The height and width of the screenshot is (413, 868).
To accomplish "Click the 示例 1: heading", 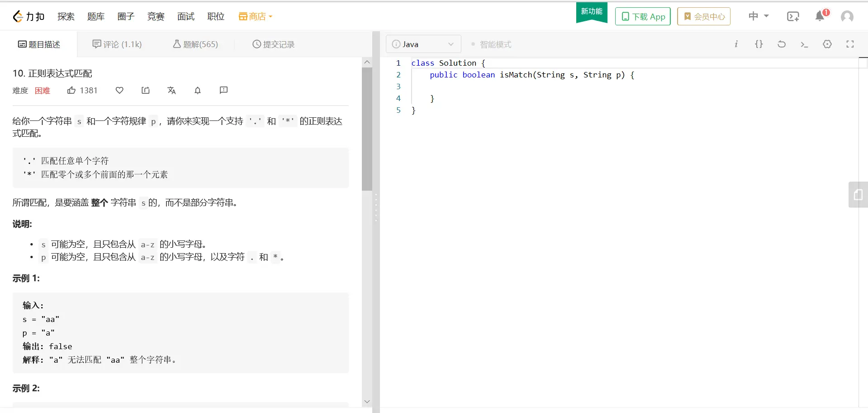I will point(26,279).
